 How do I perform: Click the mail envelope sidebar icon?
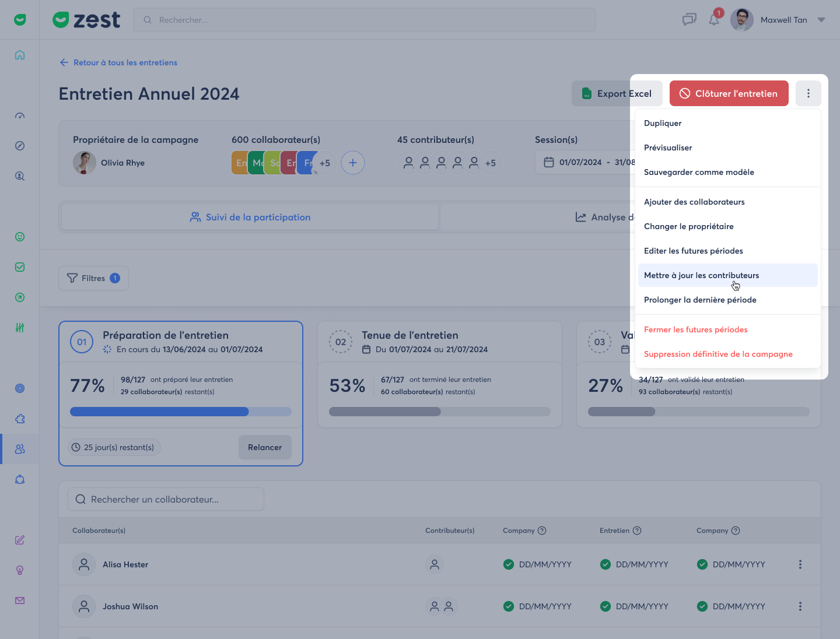20,601
